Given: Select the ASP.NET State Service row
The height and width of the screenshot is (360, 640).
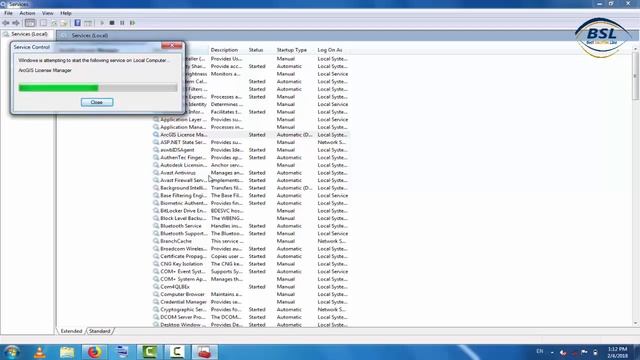Looking at the screenshot, I should pyautogui.click(x=251, y=142).
